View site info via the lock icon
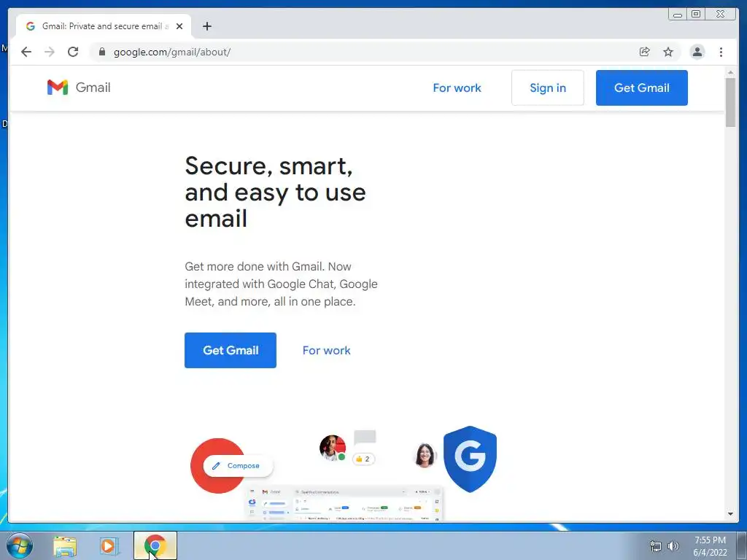The height and width of the screenshot is (560, 747). (101, 52)
